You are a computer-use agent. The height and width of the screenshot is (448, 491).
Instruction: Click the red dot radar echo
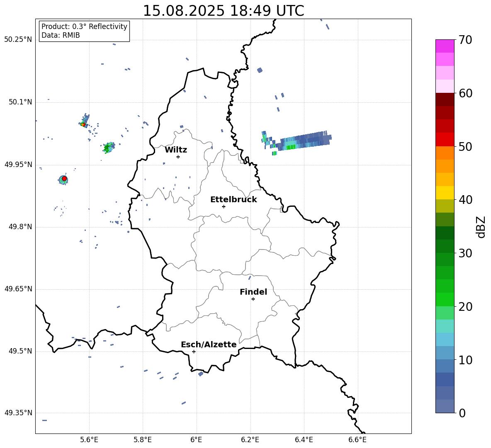point(64,179)
